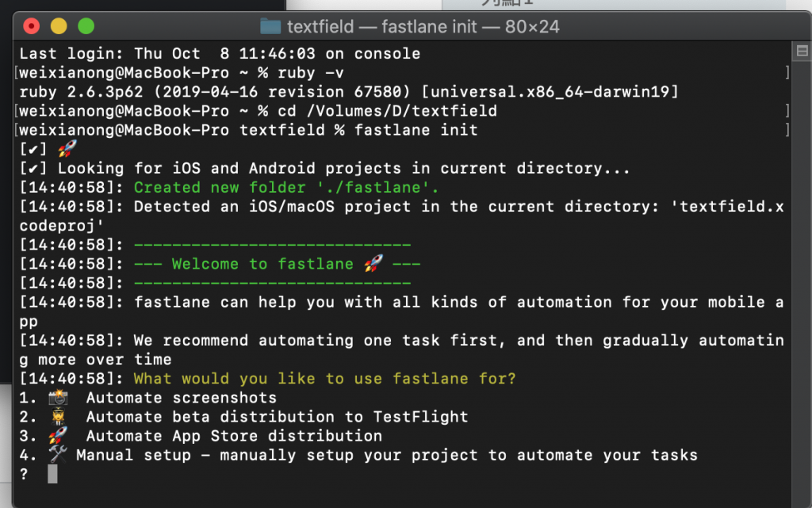Click the pilot emoji beside beta distribution option

58,417
